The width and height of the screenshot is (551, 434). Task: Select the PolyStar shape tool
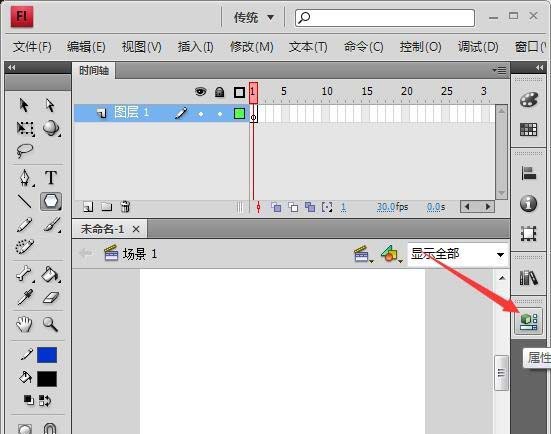[x=51, y=201]
